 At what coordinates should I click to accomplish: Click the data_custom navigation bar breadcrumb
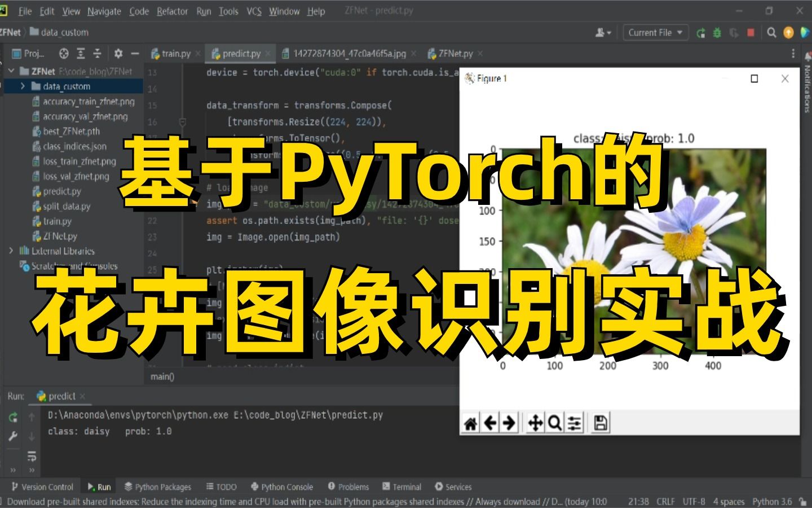click(x=60, y=32)
